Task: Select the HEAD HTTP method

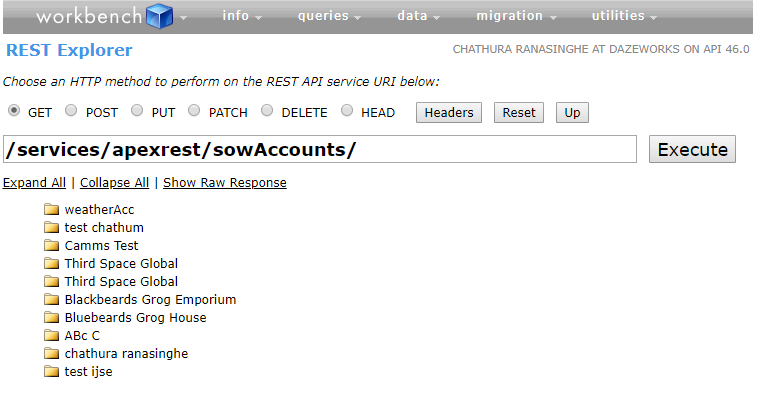Action: point(347,111)
